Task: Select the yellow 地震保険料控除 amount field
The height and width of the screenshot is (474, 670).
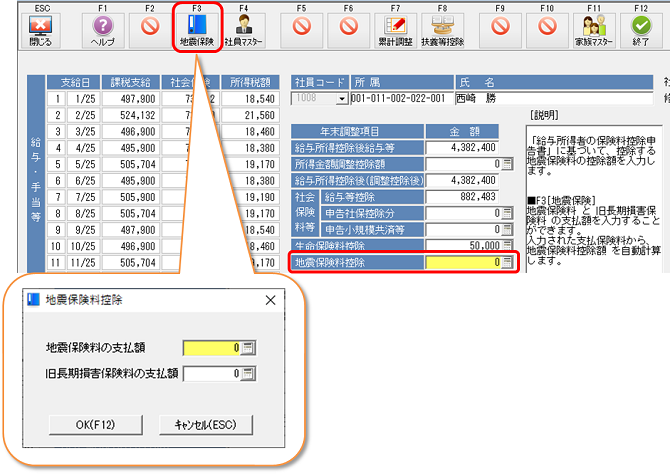Action: point(463,263)
